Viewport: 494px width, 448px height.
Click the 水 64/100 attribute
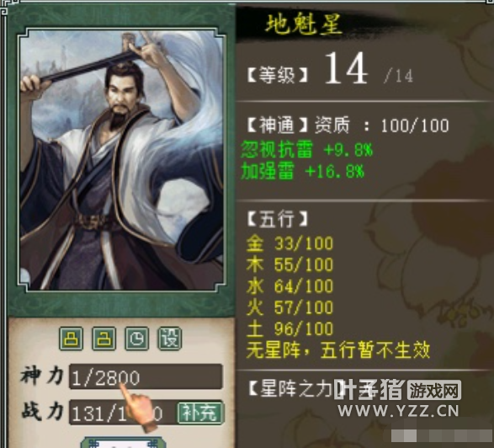tap(289, 286)
